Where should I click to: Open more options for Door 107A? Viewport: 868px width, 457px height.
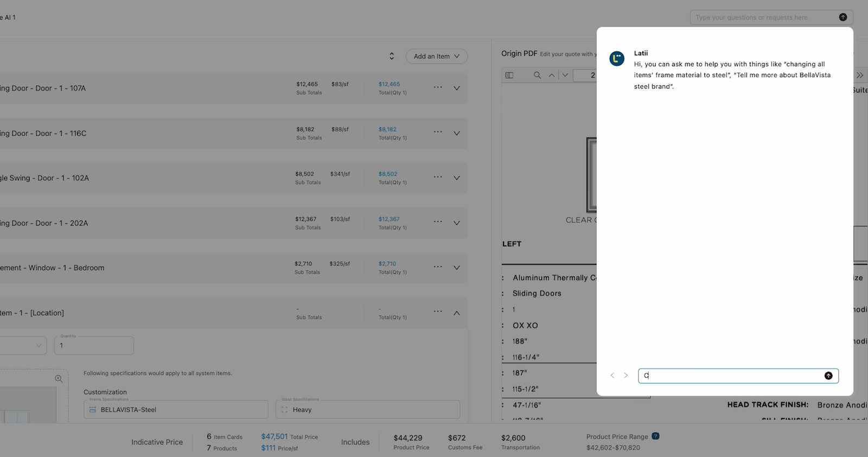(438, 87)
